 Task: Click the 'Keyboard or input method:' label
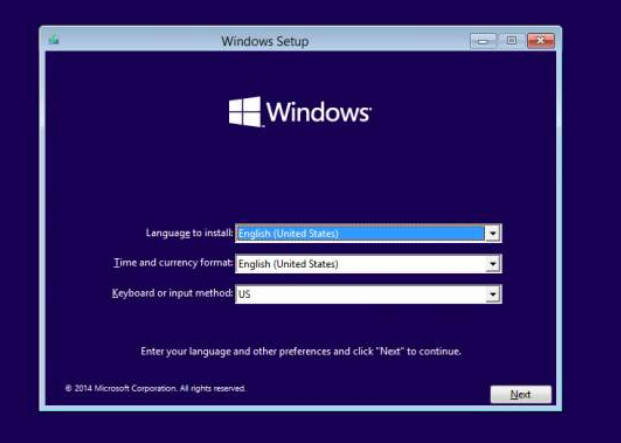point(172,293)
